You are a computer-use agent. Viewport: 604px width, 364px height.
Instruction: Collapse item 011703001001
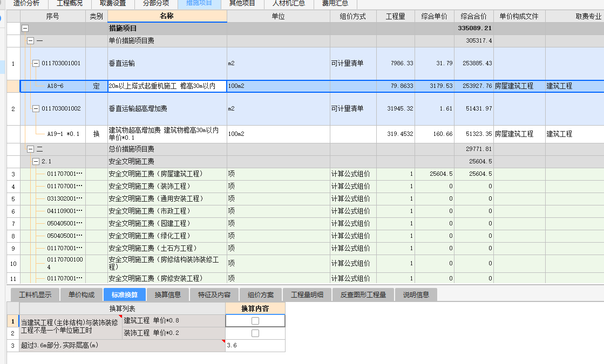click(36, 63)
